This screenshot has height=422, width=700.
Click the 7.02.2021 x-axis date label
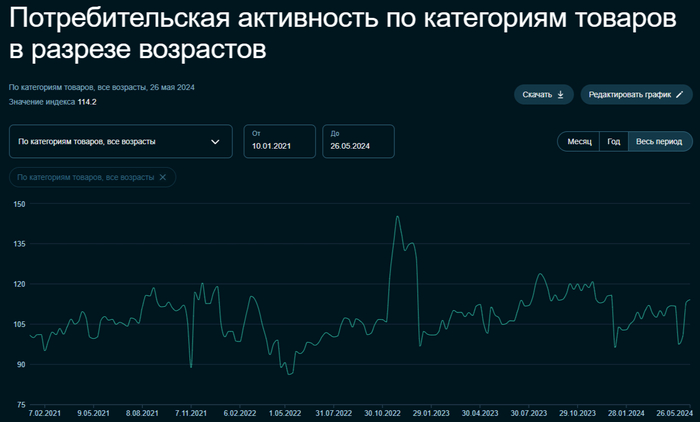(45, 412)
